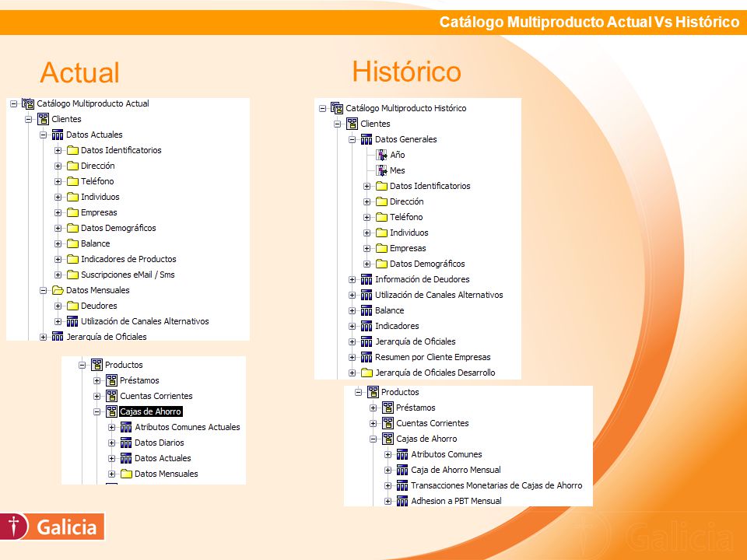
Task: Select Datos Mensuales under Cajas de Ahorro
Action: coord(167,474)
